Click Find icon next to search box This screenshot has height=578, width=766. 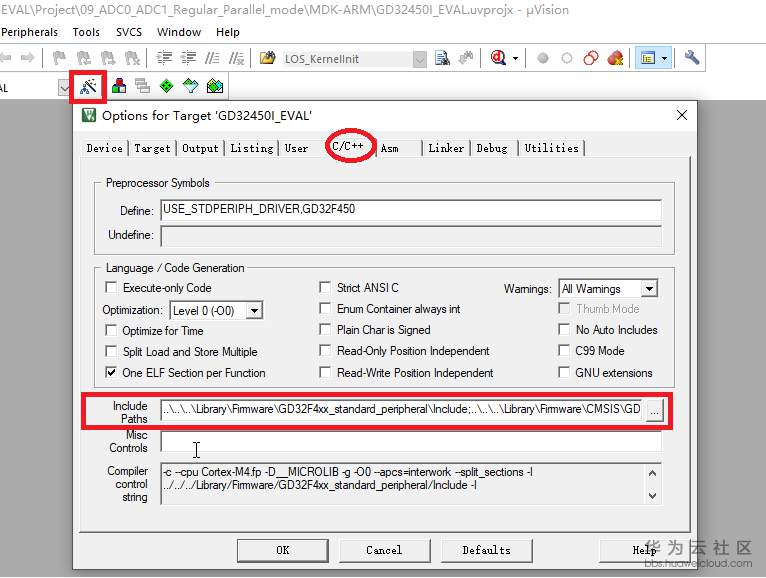click(x=442, y=58)
